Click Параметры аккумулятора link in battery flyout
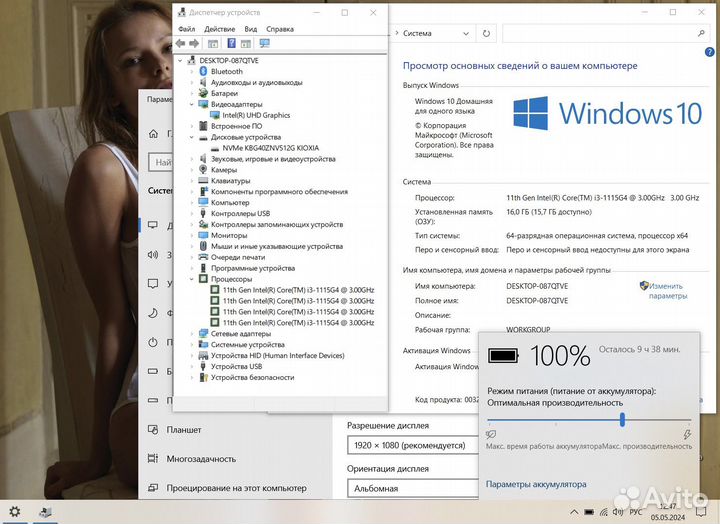The height and width of the screenshot is (524, 720). [x=536, y=484]
